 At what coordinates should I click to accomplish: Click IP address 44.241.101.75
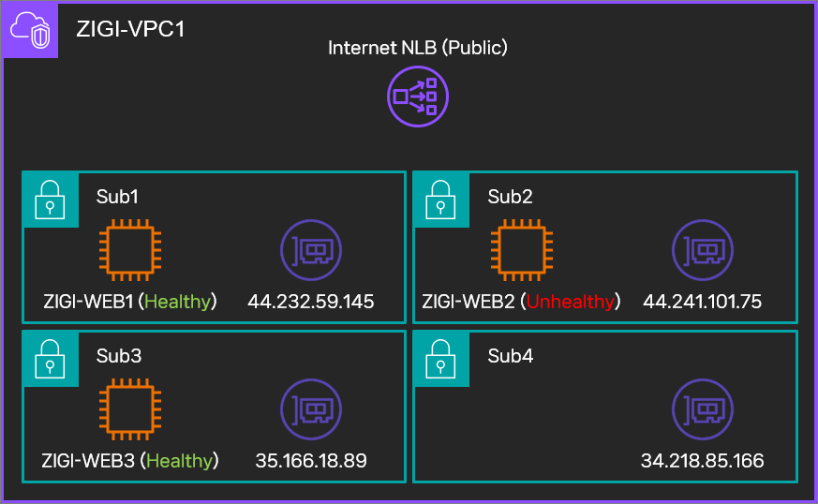point(703,302)
